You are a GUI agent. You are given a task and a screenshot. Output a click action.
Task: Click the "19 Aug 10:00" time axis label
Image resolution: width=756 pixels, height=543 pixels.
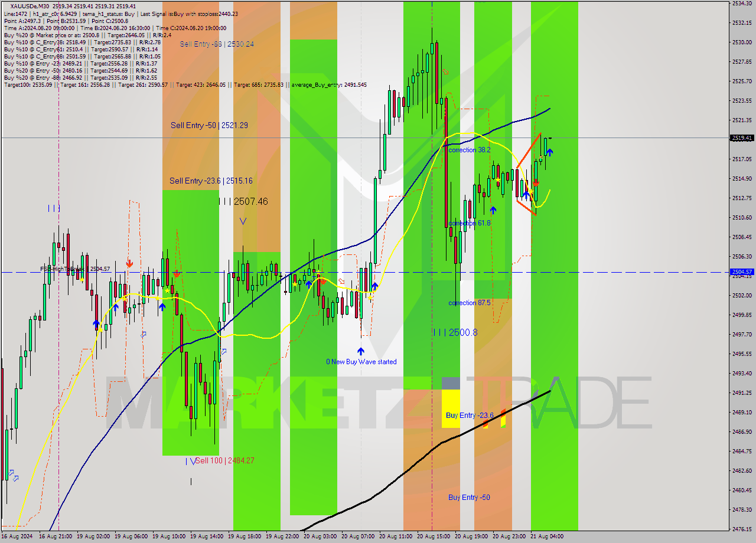click(170, 537)
